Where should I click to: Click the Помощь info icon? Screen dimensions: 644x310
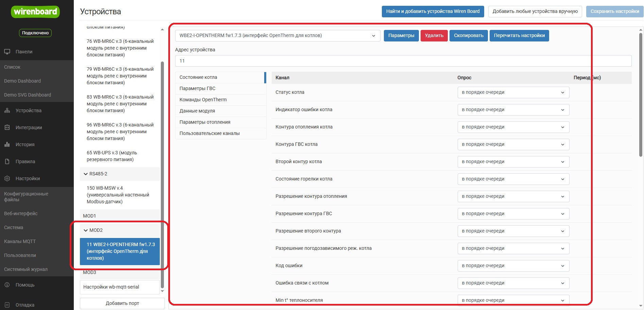coord(7,285)
